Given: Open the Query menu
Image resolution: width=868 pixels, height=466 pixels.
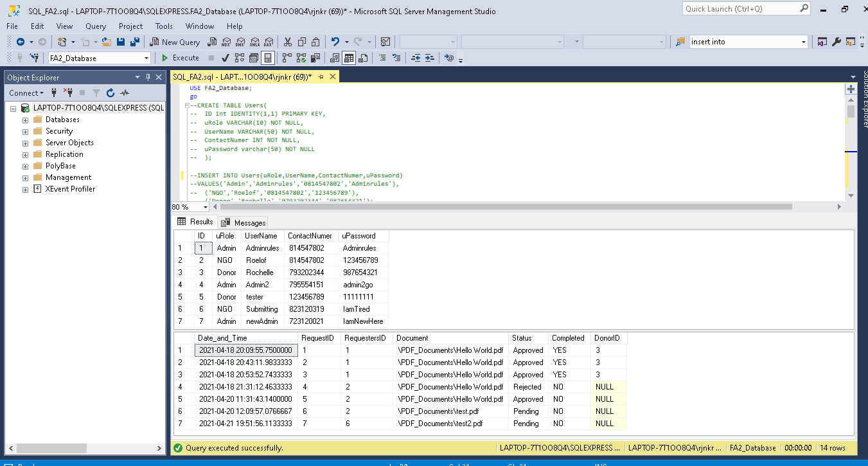Looking at the screenshot, I should point(96,26).
